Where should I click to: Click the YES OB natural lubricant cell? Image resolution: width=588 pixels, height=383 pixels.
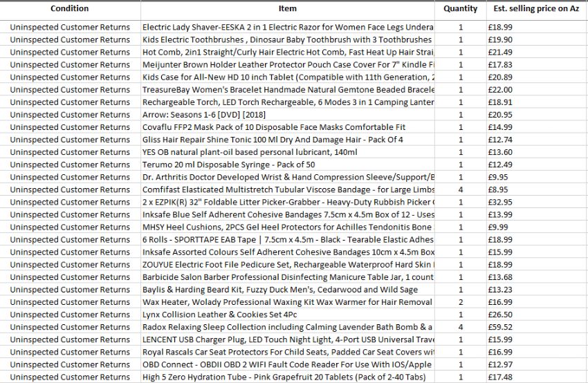point(288,152)
